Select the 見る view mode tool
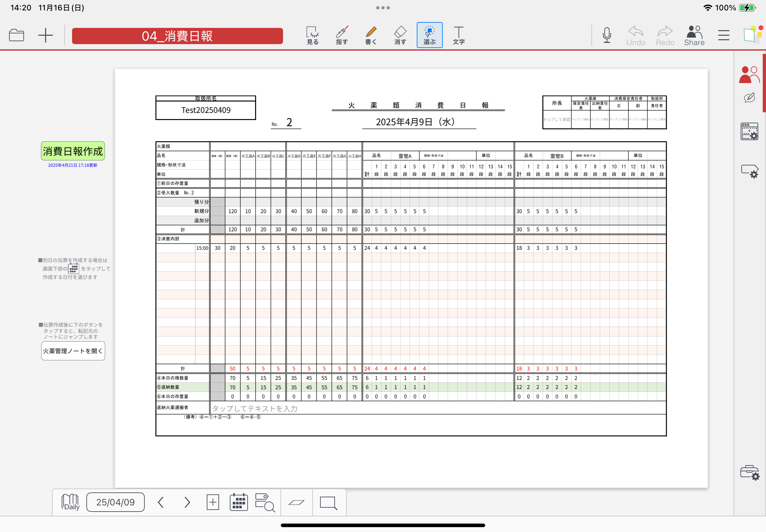766x532 pixels. [x=312, y=35]
